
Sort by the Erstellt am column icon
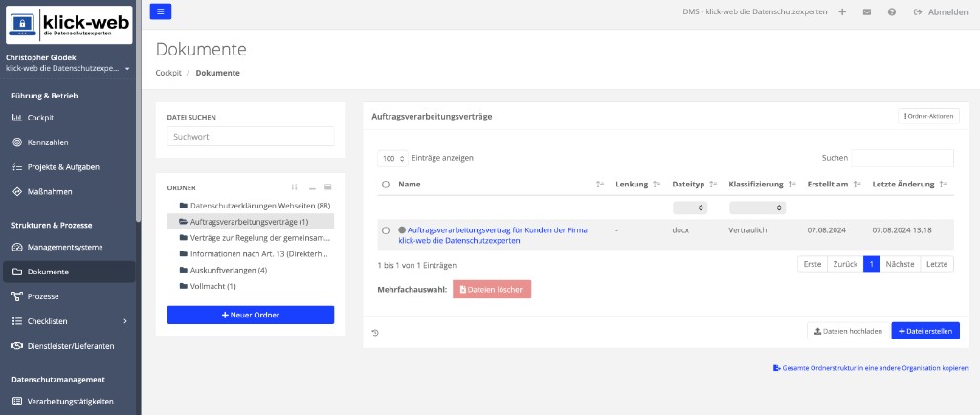pos(857,185)
